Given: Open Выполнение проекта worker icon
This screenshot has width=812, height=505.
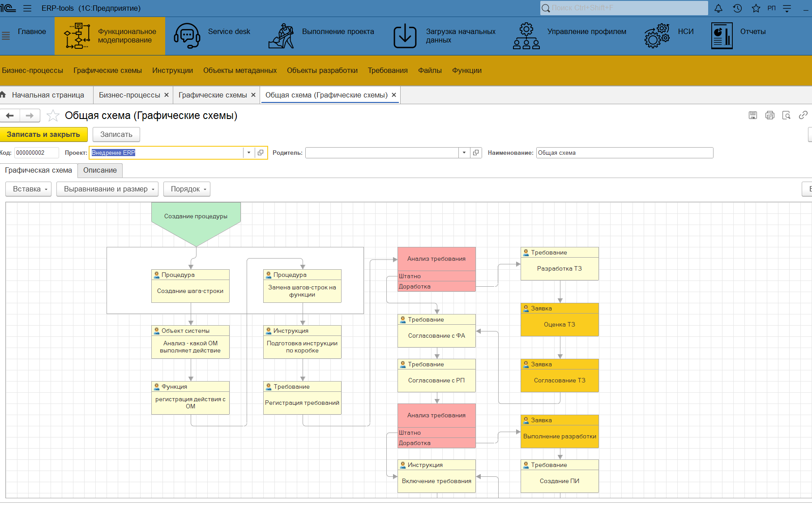Looking at the screenshot, I should [x=281, y=36].
